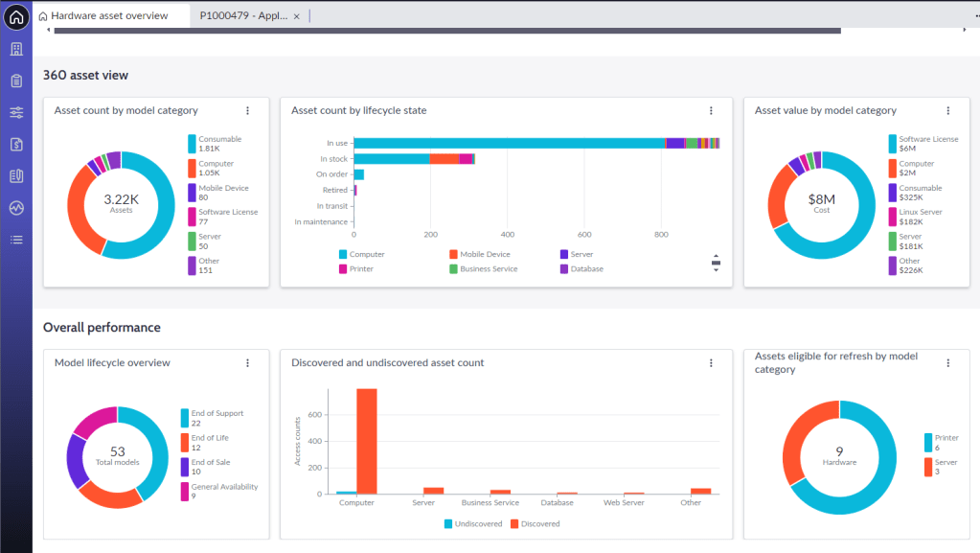The height and width of the screenshot is (553, 980).
Task: Click the home icon in the sidebar
Action: [x=16, y=16]
